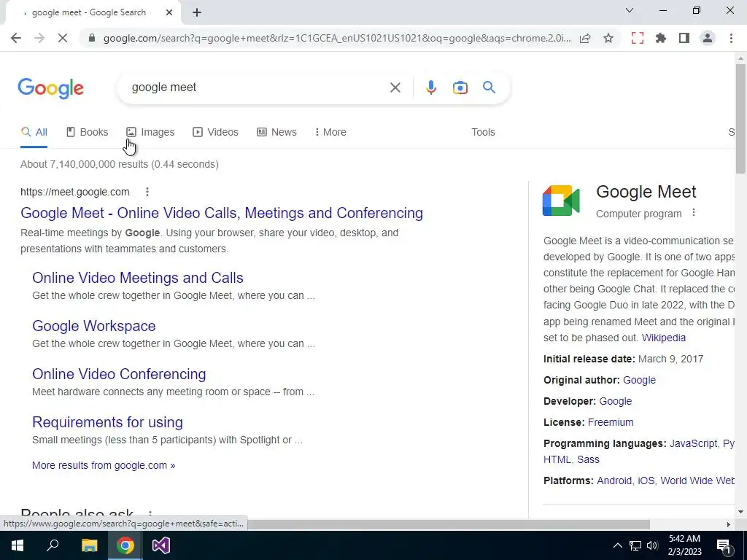The width and height of the screenshot is (747, 560).
Task: Open the HTML link in knowledge panel
Action: [x=557, y=459]
